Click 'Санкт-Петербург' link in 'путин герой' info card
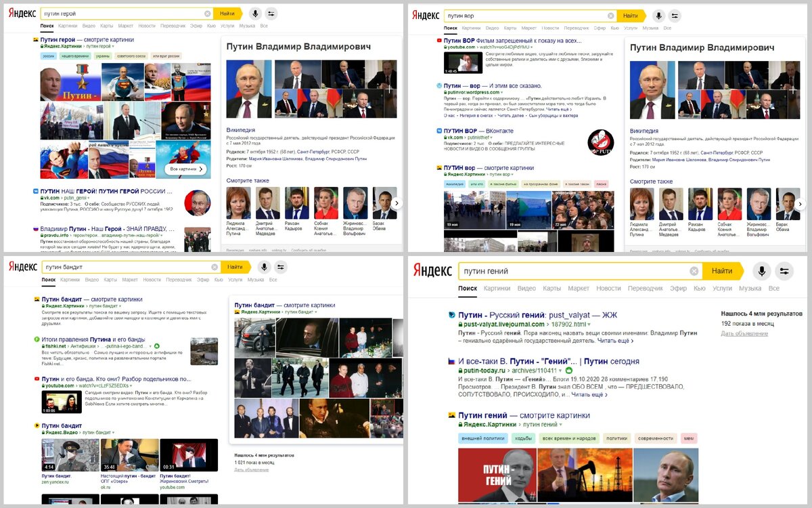 coord(314,152)
